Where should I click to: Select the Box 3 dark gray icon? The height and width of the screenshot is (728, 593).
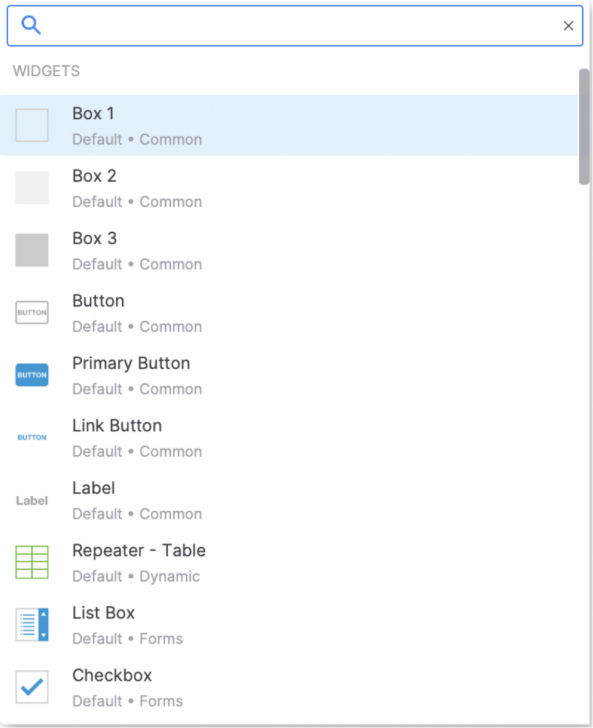tap(32, 250)
